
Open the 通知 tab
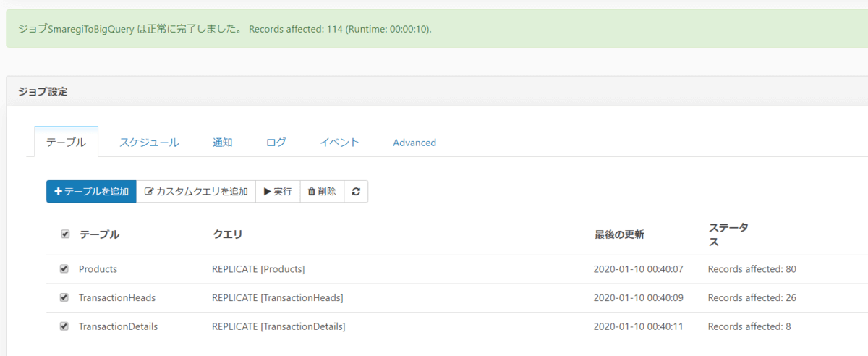223,143
